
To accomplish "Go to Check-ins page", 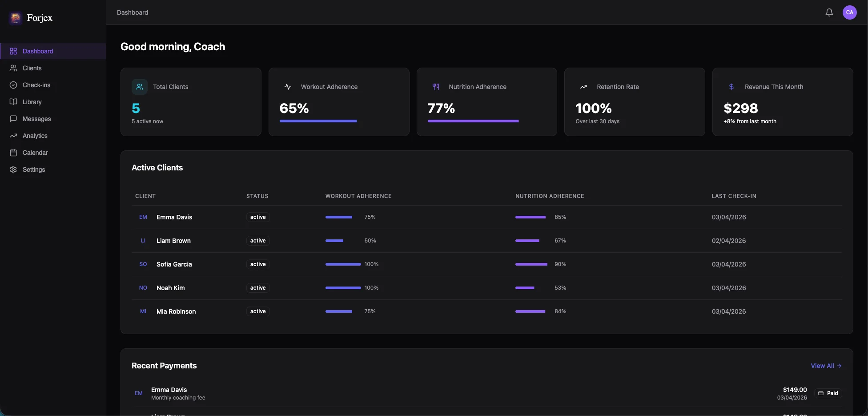I will (36, 85).
